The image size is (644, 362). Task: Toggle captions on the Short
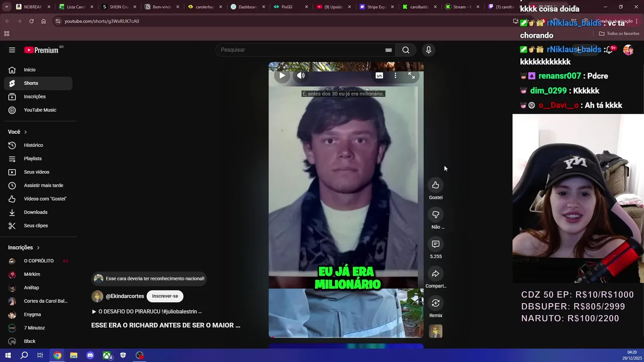379,75
